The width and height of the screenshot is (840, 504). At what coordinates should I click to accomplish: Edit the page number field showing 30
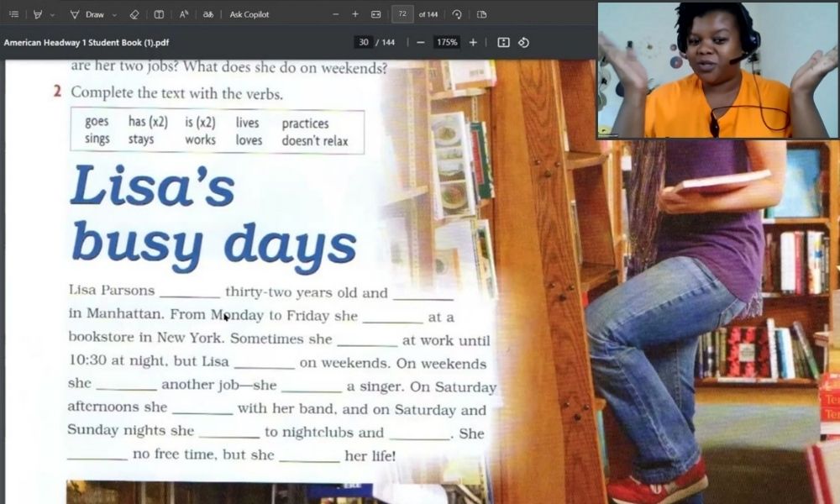pos(364,42)
